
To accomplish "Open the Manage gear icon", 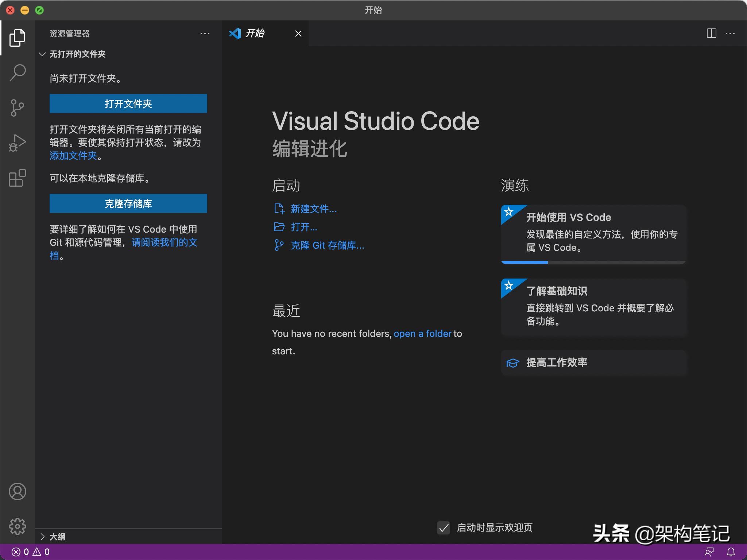I will pyautogui.click(x=17, y=526).
